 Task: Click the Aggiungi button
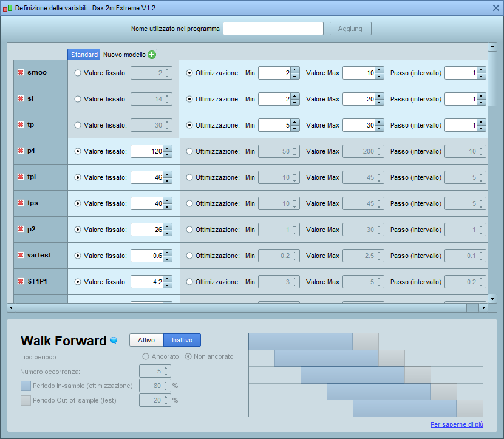pos(350,29)
